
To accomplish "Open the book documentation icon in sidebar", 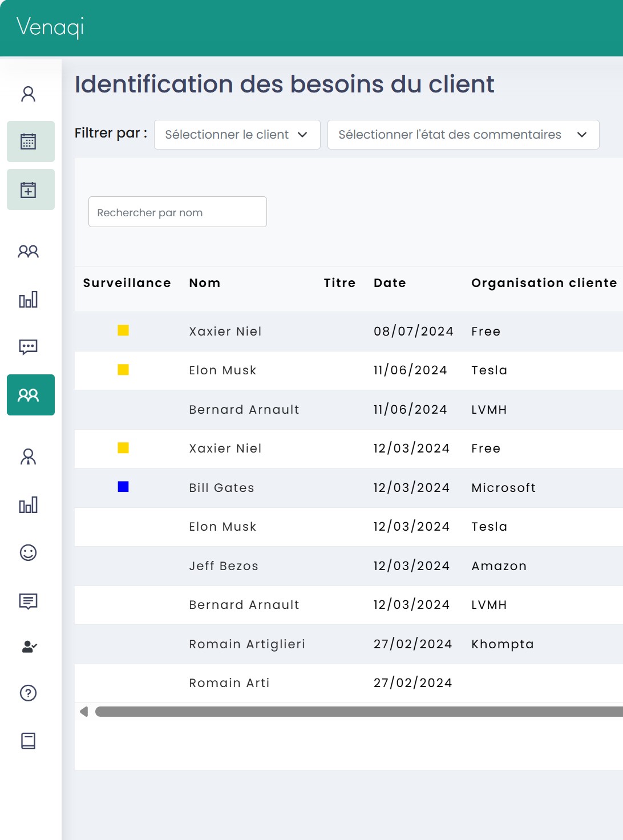I will [x=29, y=741].
